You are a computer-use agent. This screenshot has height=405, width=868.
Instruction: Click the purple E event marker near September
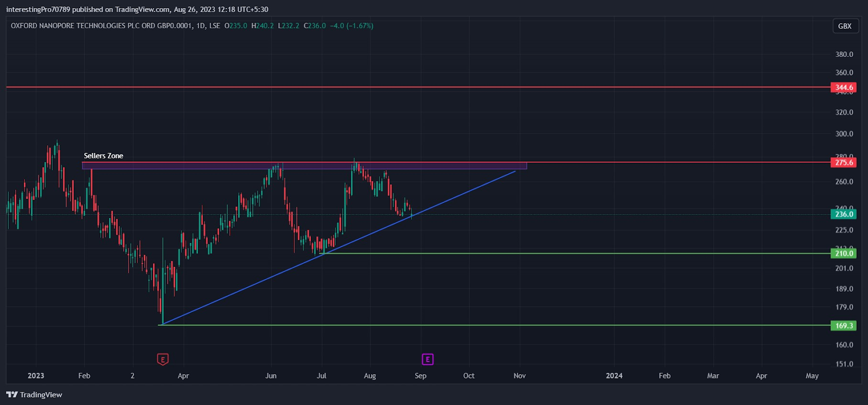tap(427, 359)
